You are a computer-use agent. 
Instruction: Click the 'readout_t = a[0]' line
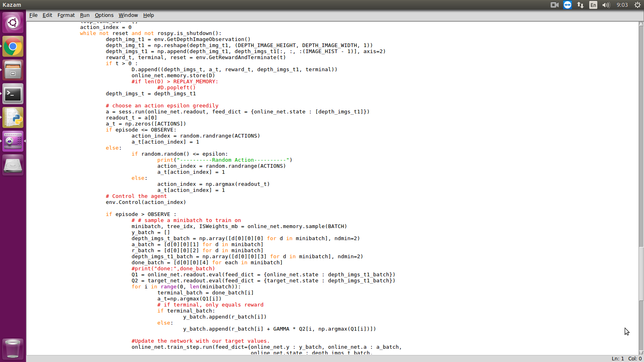pos(131,118)
